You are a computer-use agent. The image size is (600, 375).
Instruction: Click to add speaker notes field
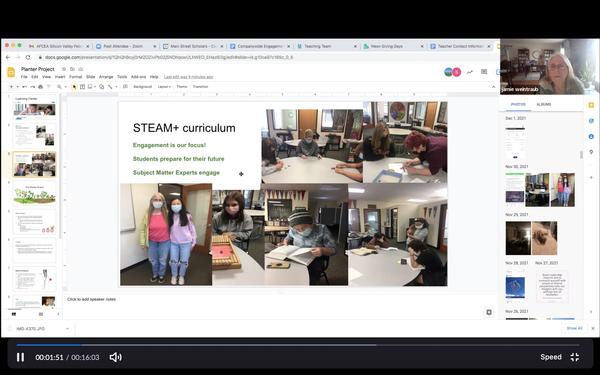91,299
